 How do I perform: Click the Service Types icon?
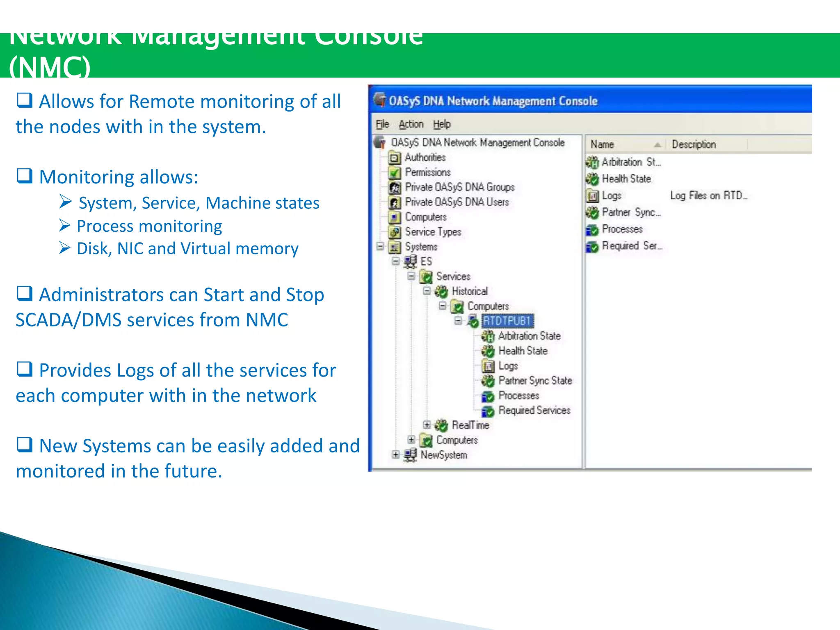395,232
